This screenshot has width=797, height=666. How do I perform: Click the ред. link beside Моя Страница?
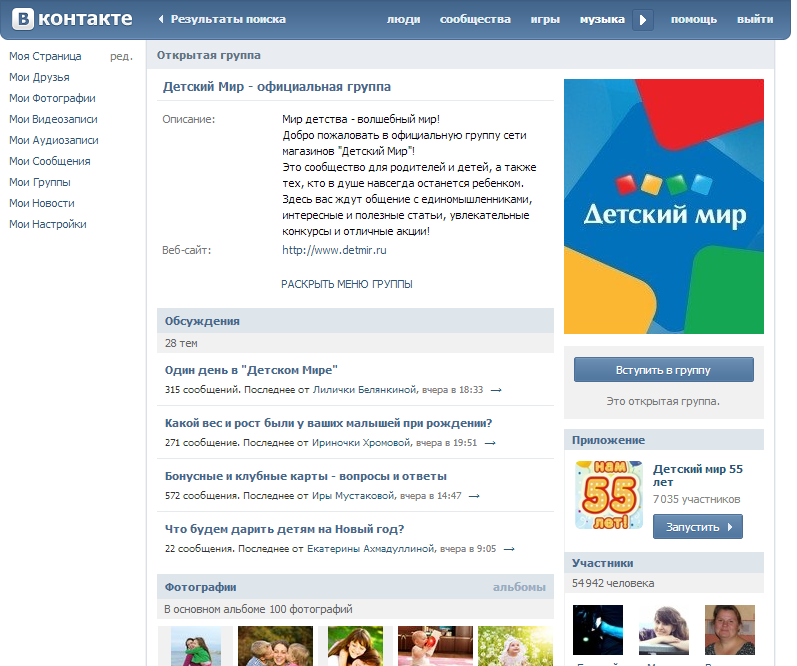pyautogui.click(x=121, y=56)
